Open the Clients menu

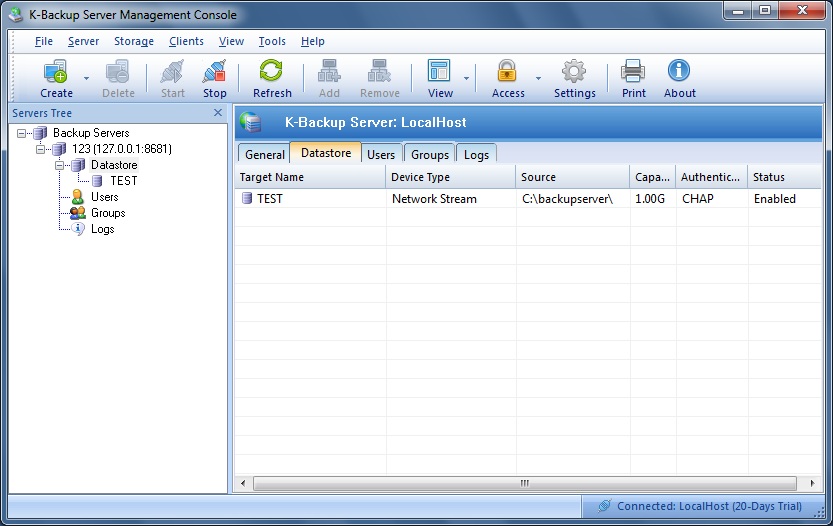(186, 41)
